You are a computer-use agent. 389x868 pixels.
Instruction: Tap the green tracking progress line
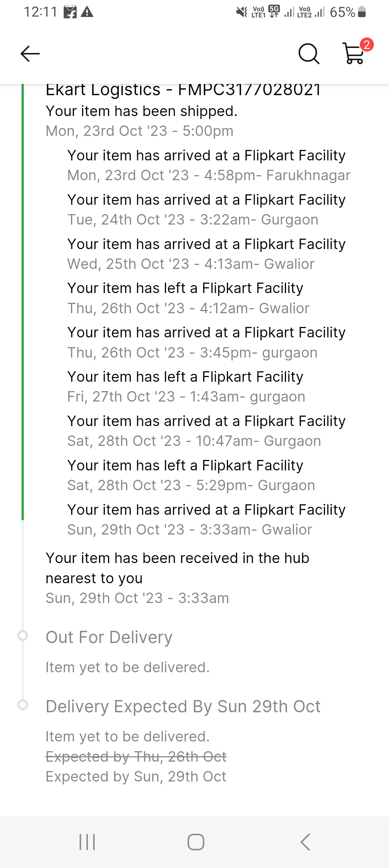[23, 303]
